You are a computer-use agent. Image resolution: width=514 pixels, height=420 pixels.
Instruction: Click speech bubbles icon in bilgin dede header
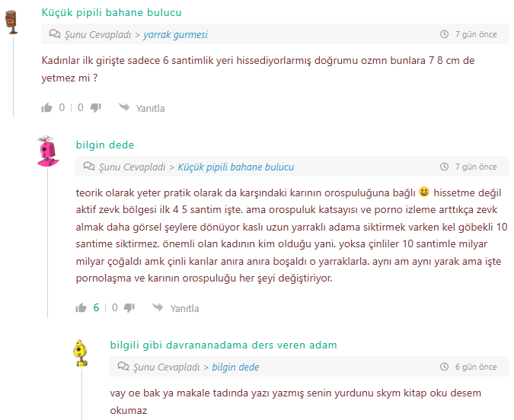click(89, 166)
